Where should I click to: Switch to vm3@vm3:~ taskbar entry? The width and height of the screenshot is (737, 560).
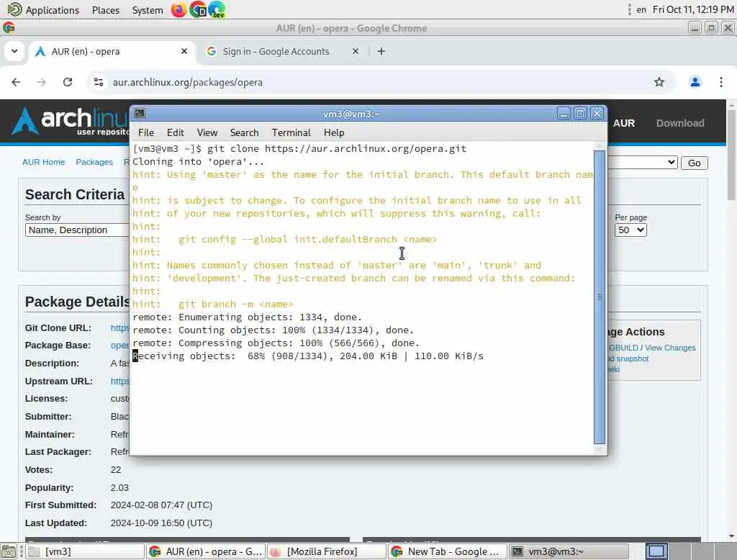pyautogui.click(x=569, y=551)
